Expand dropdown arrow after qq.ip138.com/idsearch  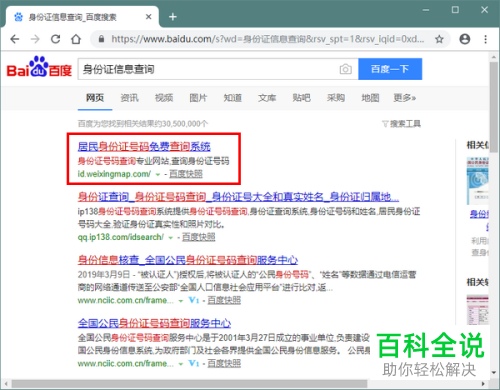click(x=171, y=238)
